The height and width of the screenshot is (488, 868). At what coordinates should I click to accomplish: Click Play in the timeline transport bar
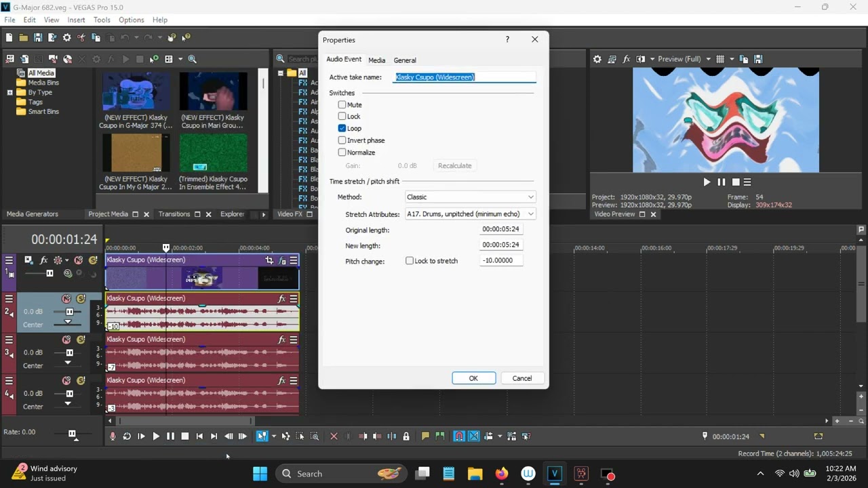coord(156,436)
